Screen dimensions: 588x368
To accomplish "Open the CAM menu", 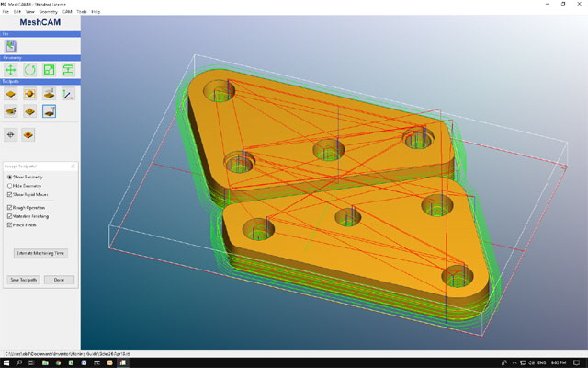I will pos(67,12).
